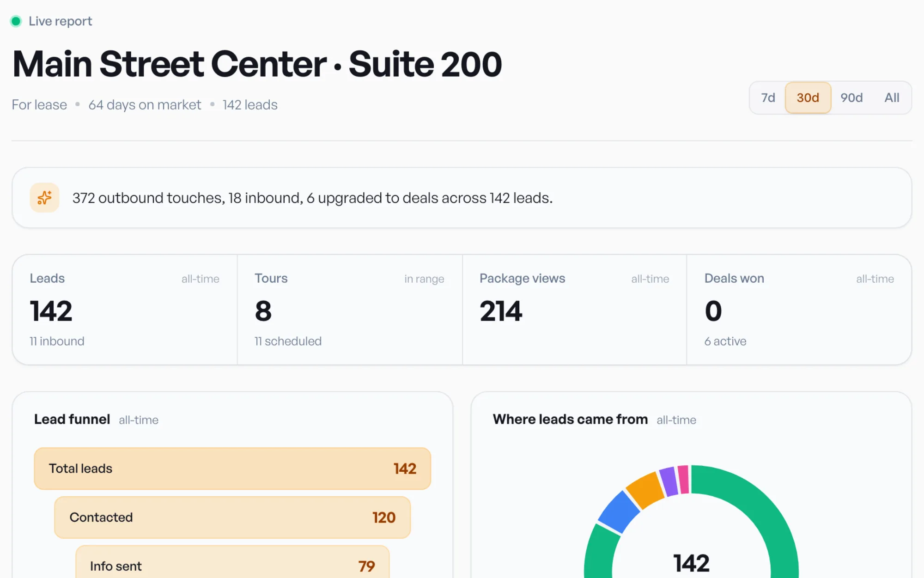Click the 6 active subtext

click(x=725, y=341)
